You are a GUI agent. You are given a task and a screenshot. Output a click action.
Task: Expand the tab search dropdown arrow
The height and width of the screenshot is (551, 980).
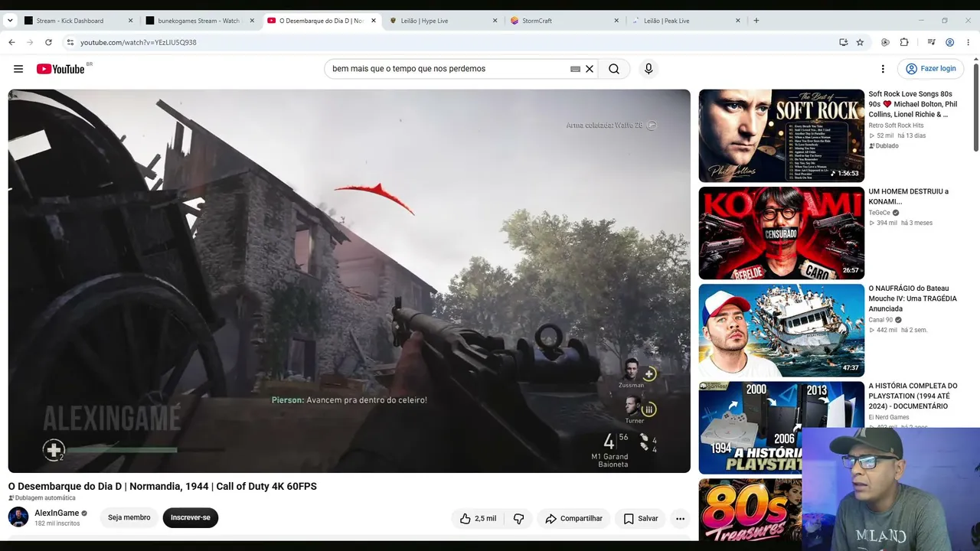click(x=10, y=21)
